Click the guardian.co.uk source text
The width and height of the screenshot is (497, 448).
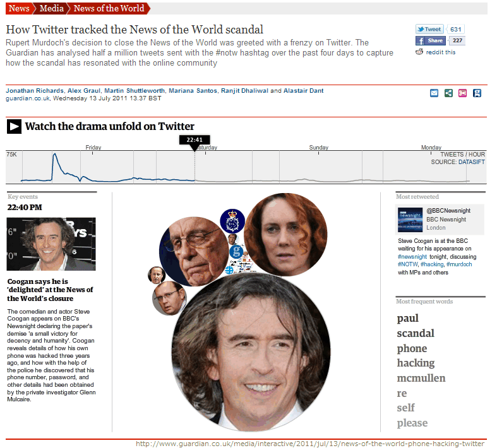(x=28, y=98)
